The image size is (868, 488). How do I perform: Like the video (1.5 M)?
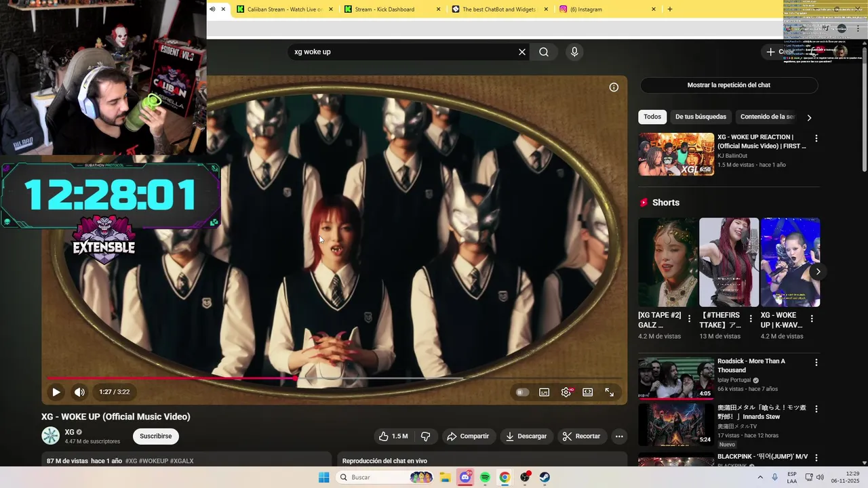393,436
